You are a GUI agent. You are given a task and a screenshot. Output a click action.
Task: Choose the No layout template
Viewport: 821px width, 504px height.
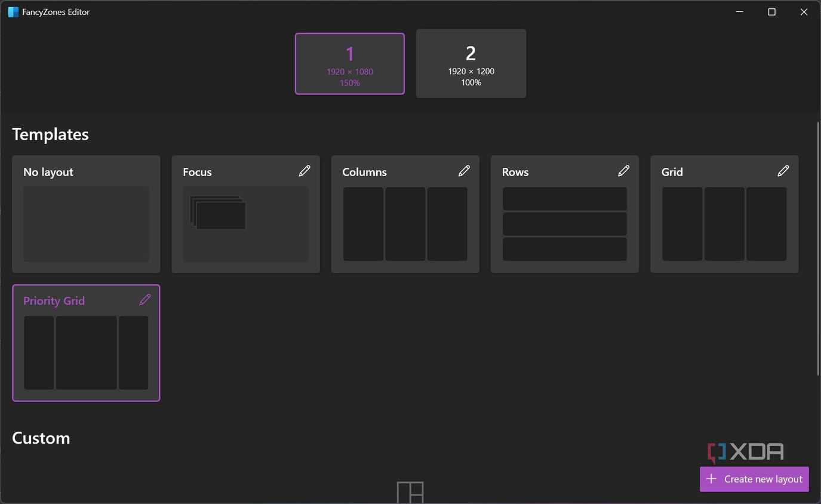click(86, 214)
